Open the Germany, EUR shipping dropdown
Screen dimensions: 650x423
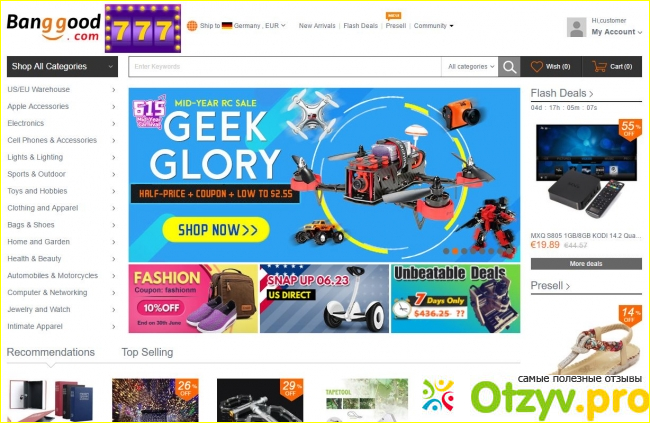tap(254, 26)
